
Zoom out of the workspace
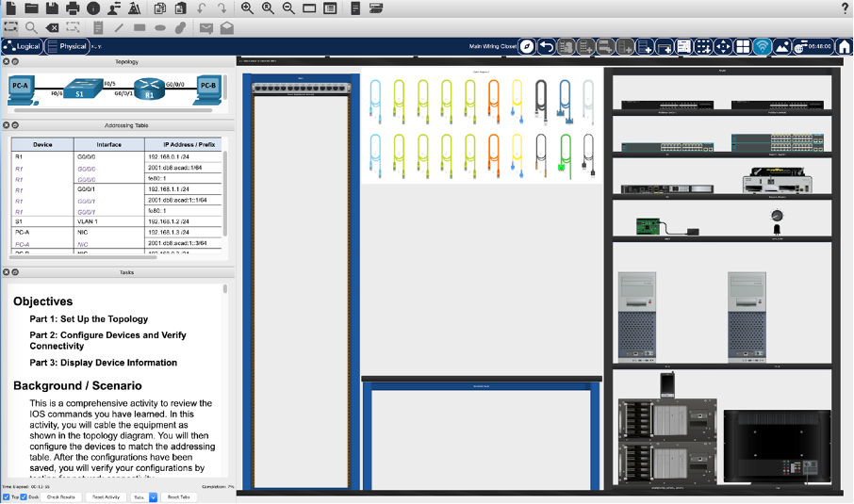click(288, 8)
